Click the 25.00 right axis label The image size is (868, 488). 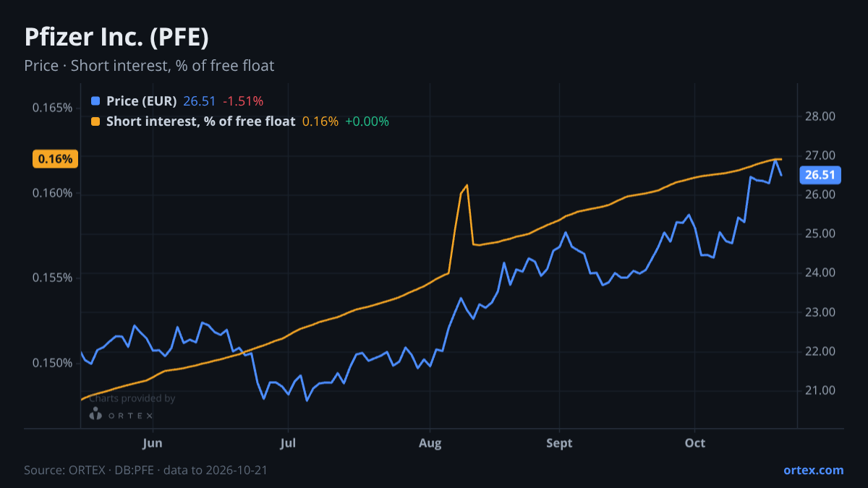[820, 234]
